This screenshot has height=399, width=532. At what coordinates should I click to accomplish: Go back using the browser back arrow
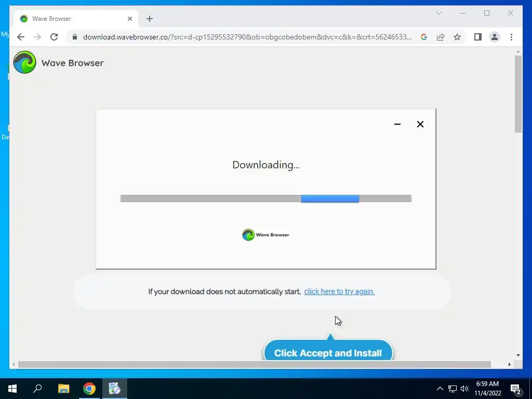(x=21, y=37)
